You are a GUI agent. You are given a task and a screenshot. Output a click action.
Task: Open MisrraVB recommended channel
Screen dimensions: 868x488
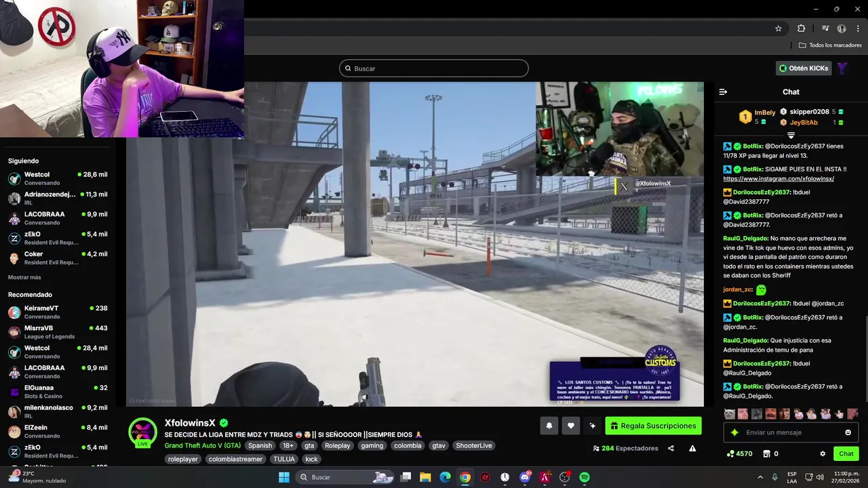[x=58, y=331]
